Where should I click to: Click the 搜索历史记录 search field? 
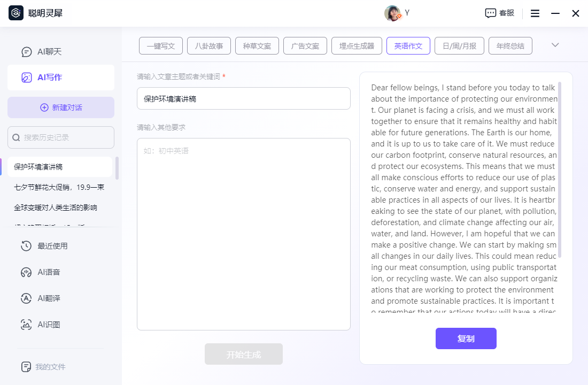coord(61,137)
